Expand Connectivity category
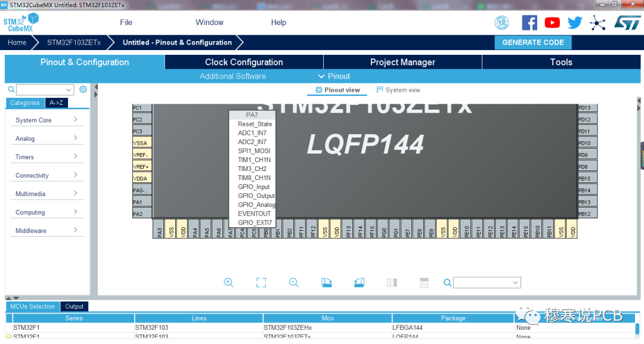 [47, 175]
